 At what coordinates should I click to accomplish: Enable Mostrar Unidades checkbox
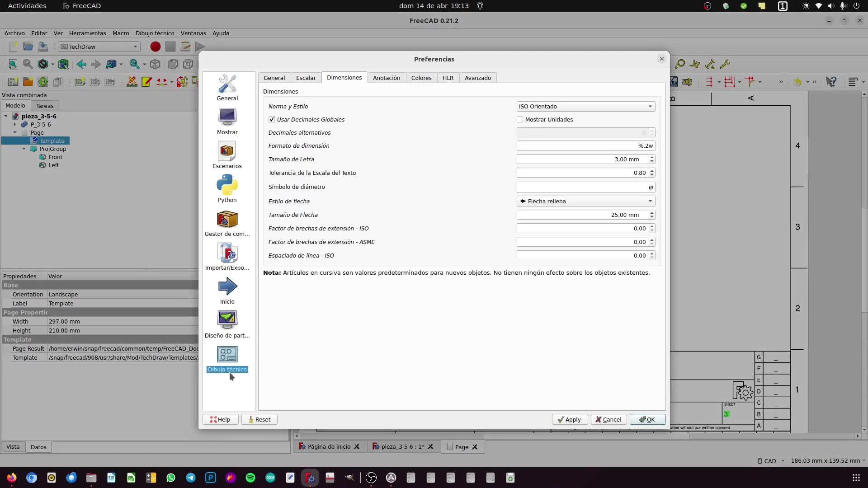point(520,120)
